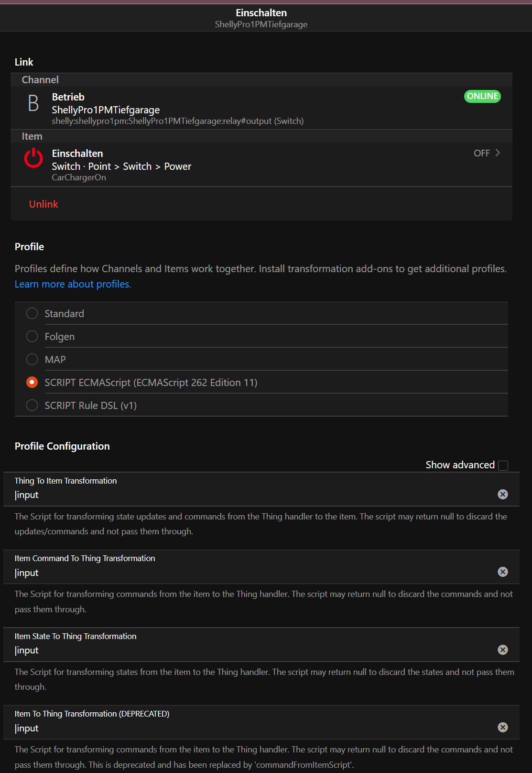Clear the Item Command To Thing Transformation field
The height and width of the screenshot is (773, 532).
502,572
